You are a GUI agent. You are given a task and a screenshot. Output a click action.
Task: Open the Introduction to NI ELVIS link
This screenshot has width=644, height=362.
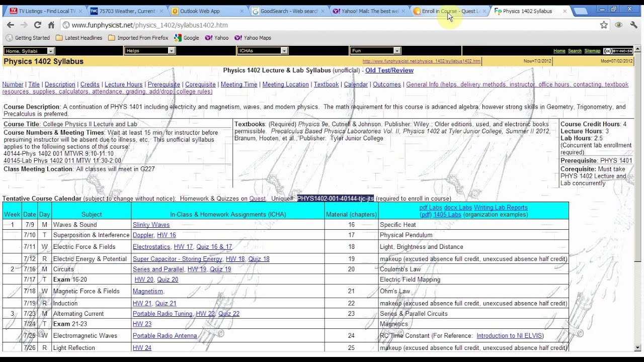click(x=509, y=336)
